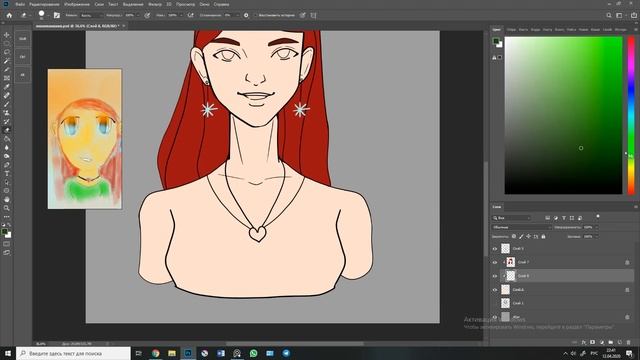Open the Файл menu
Image resolution: width=640 pixels, height=360 pixels.
click(x=20, y=4)
